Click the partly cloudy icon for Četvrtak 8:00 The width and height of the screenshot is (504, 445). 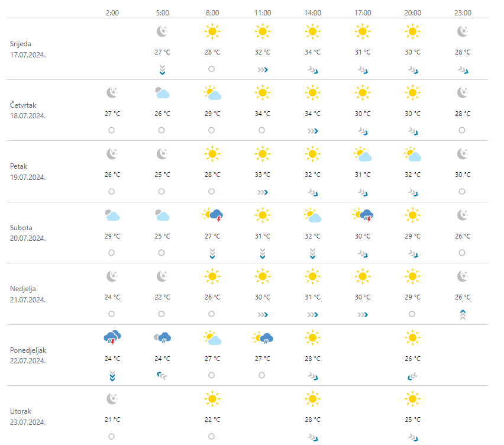point(212,93)
